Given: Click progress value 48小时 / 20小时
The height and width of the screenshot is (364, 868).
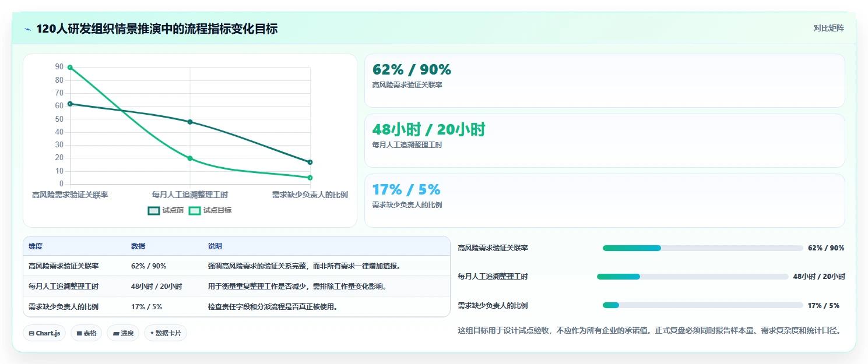Looking at the screenshot, I should point(819,277).
